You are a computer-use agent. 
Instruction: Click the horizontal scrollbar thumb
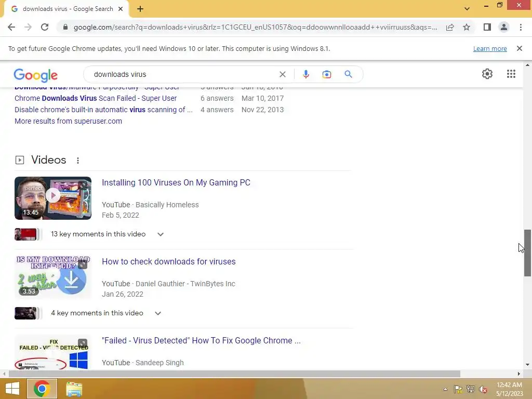point(234,374)
